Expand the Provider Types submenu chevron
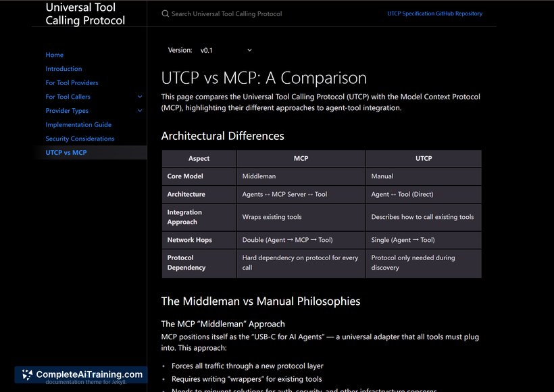 pos(140,111)
